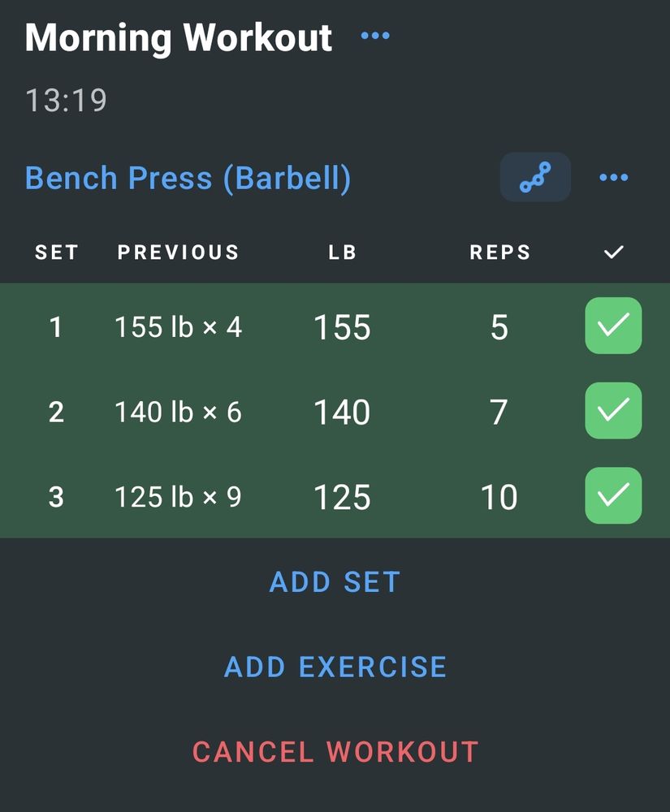
Task: Edit the 155 lb weight field
Action: coord(342,328)
